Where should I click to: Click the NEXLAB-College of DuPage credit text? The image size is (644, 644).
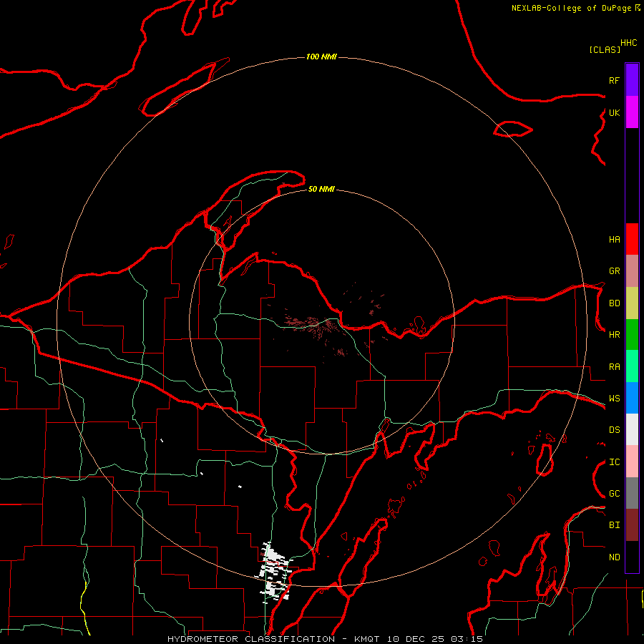[572, 8]
